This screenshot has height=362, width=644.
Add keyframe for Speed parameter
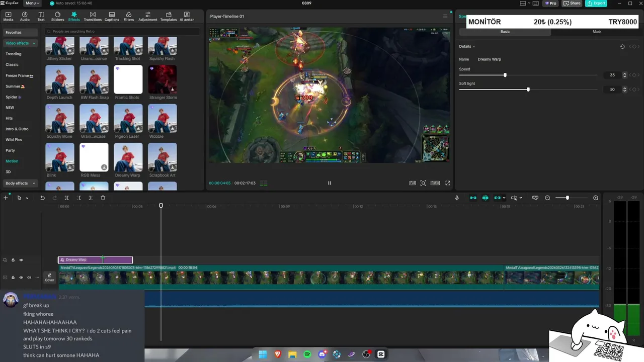click(634, 75)
